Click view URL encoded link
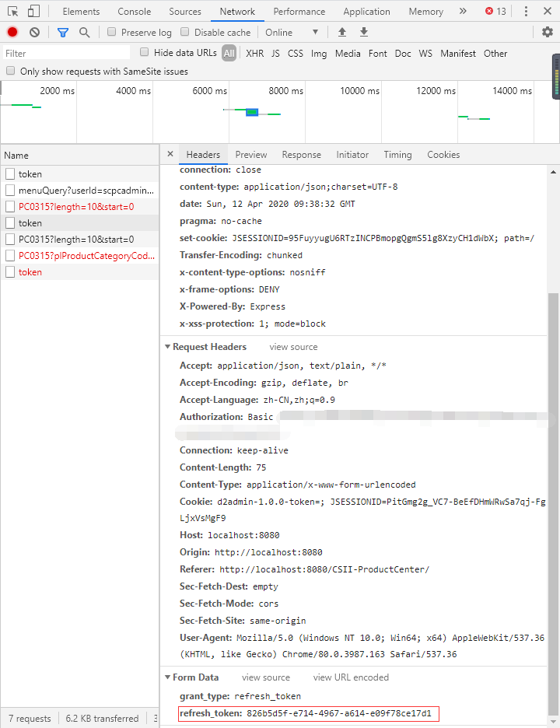The height and width of the screenshot is (728, 560). 351,677
